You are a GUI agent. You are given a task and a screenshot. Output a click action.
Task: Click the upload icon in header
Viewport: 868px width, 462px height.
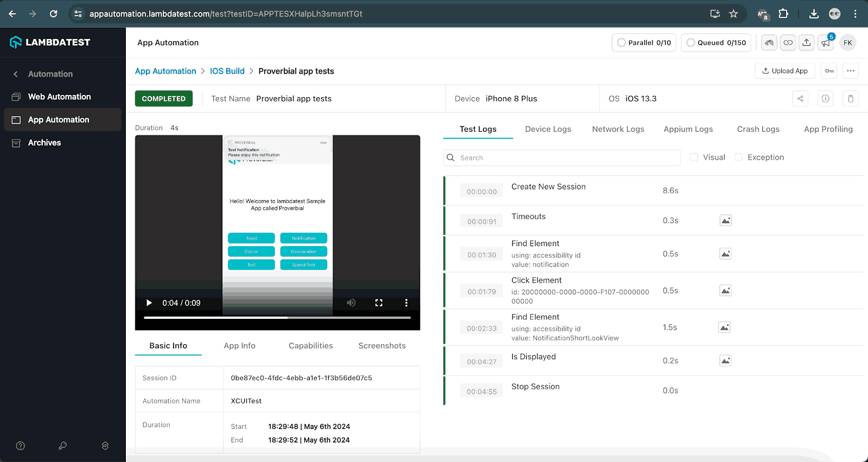807,42
